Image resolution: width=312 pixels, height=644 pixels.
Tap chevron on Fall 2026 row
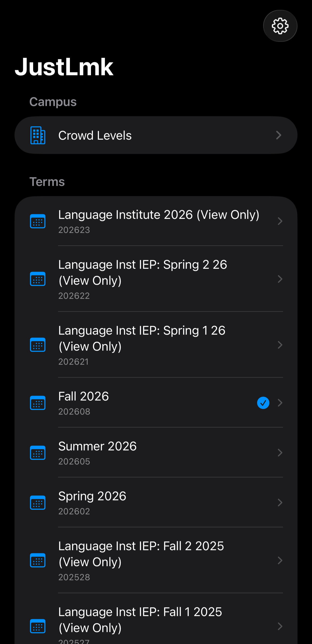[280, 403]
